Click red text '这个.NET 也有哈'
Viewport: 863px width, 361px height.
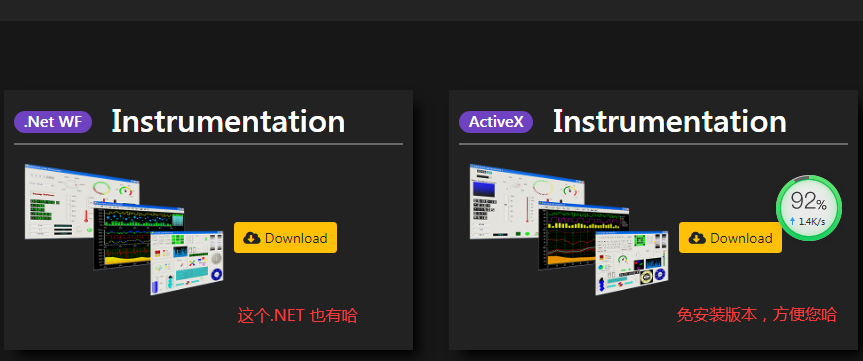[298, 316]
